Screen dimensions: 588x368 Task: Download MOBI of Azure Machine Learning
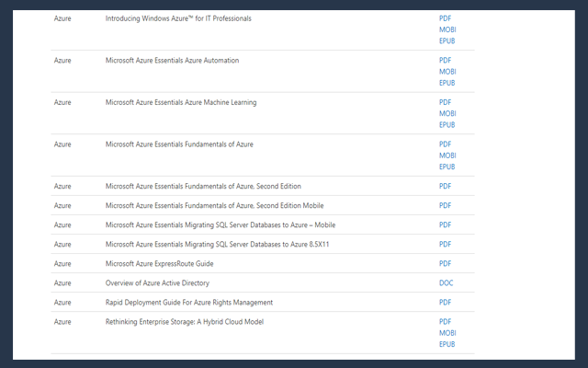click(447, 114)
